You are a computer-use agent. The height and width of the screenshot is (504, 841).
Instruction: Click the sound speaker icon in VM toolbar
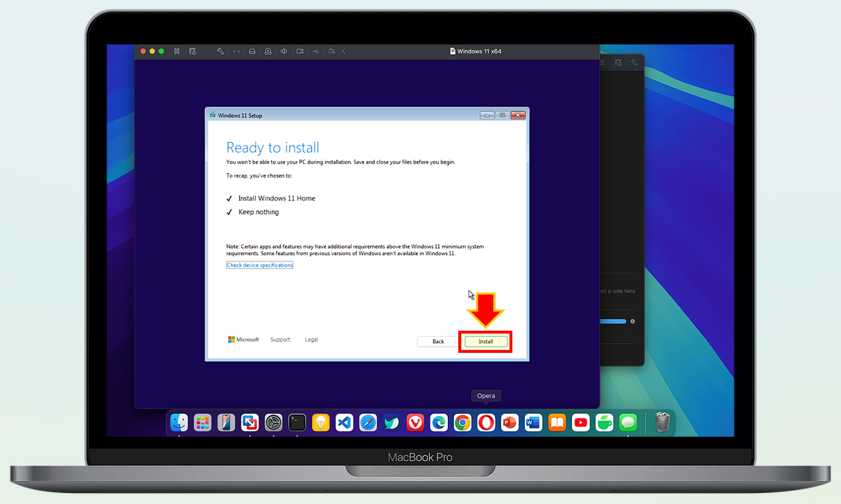284,51
